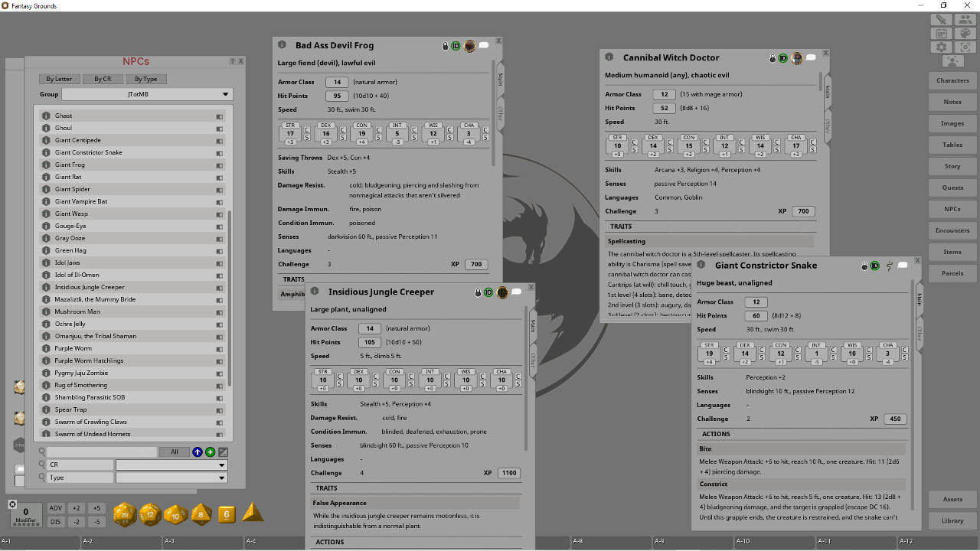
Task: Switch to the By CR tab
Action: (103, 79)
